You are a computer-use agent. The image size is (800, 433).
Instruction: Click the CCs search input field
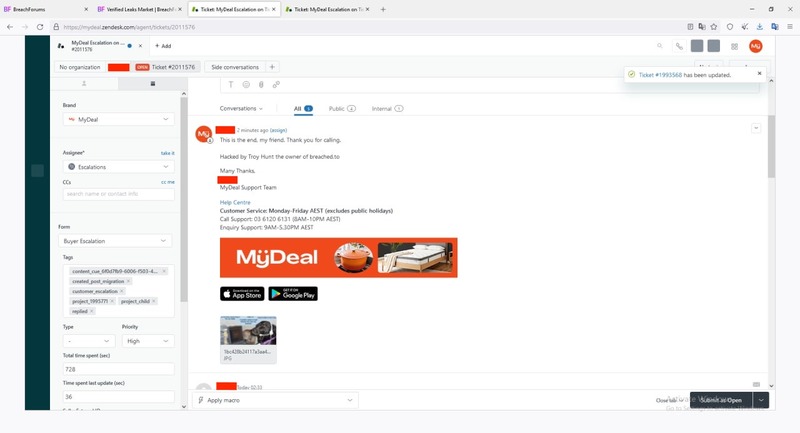click(118, 194)
